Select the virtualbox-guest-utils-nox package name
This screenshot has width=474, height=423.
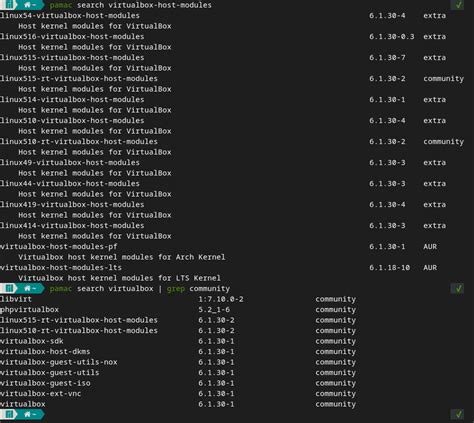tap(59, 362)
